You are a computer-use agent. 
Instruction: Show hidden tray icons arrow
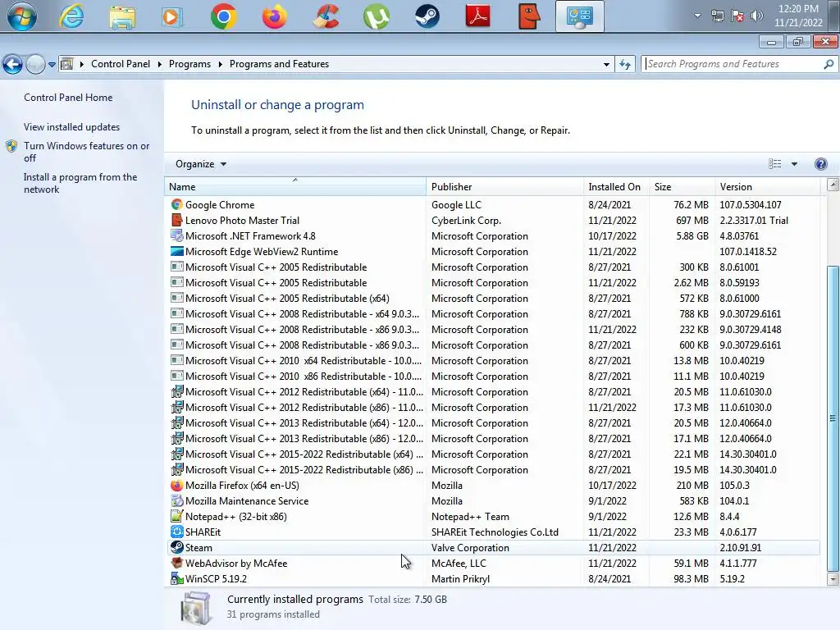(697, 16)
